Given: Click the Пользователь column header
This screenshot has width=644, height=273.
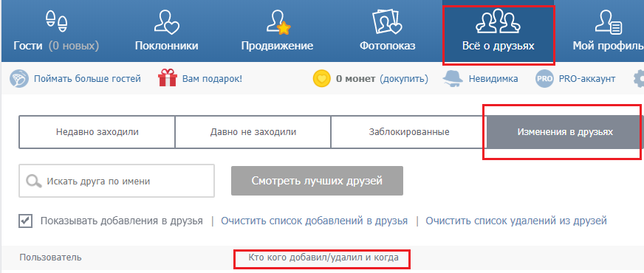Looking at the screenshot, I should [50, 258].
